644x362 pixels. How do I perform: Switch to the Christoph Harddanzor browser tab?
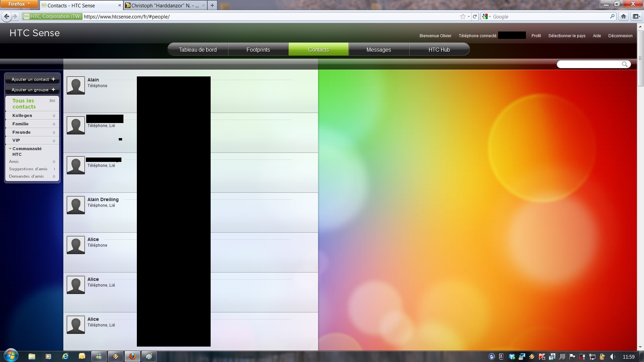click(165, 5)
